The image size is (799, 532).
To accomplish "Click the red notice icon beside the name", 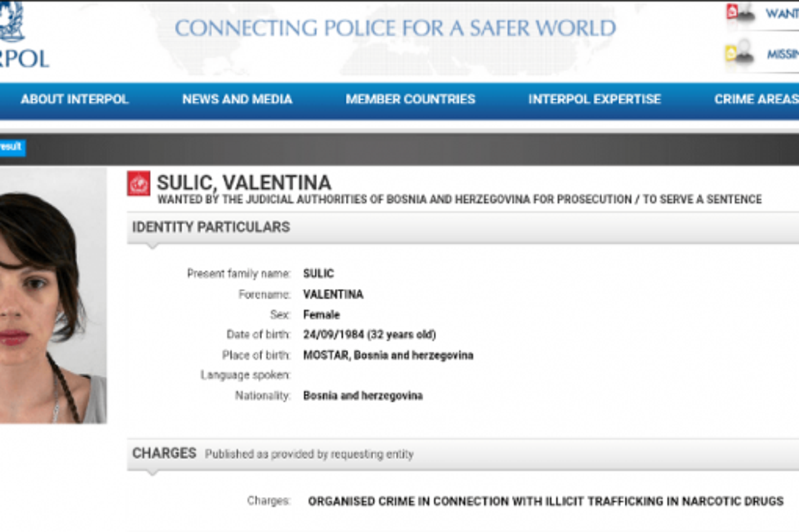I will [139, 183].
